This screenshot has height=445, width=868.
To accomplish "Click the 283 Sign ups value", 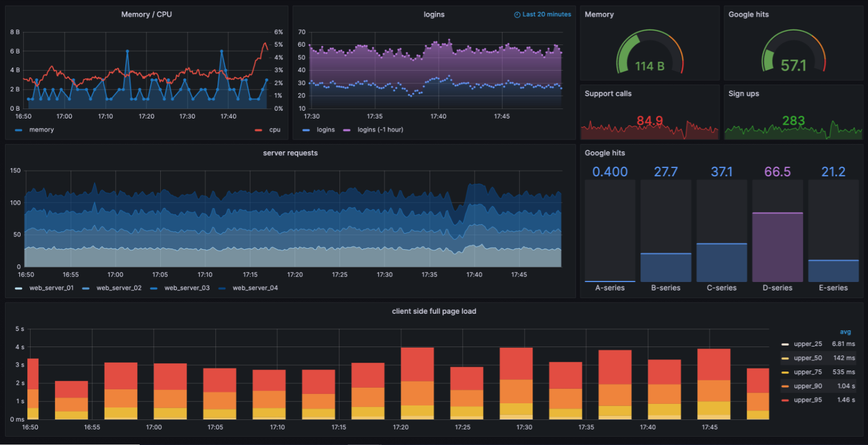I will coord(793,121).
